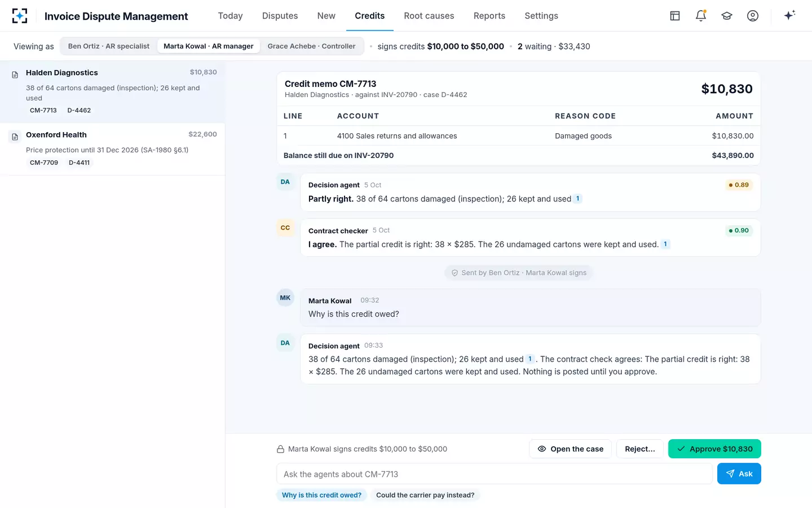Viewport: 812px width, 508px height.
Task: Open citation 1 on Contract checker message
Action: coord(665,244)
